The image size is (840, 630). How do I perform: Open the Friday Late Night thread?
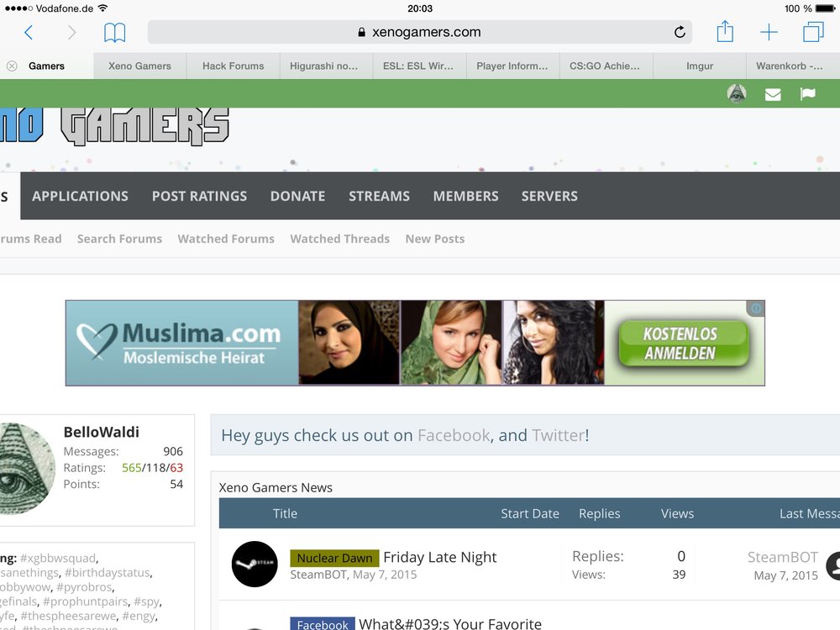[440, 557]
